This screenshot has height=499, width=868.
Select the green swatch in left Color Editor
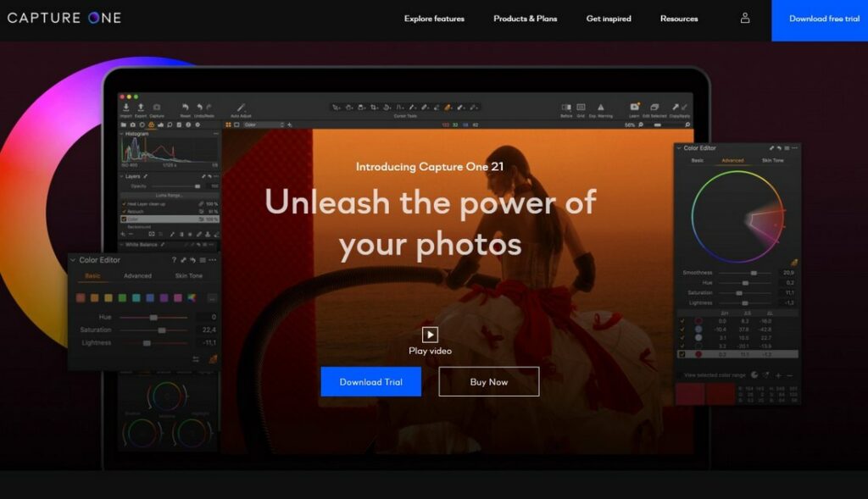tap(122, 298)
